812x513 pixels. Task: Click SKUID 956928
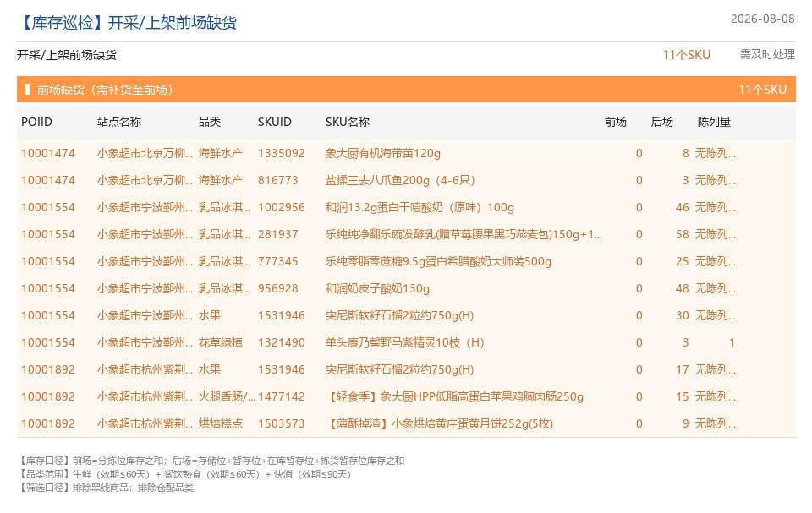[278, 288]
